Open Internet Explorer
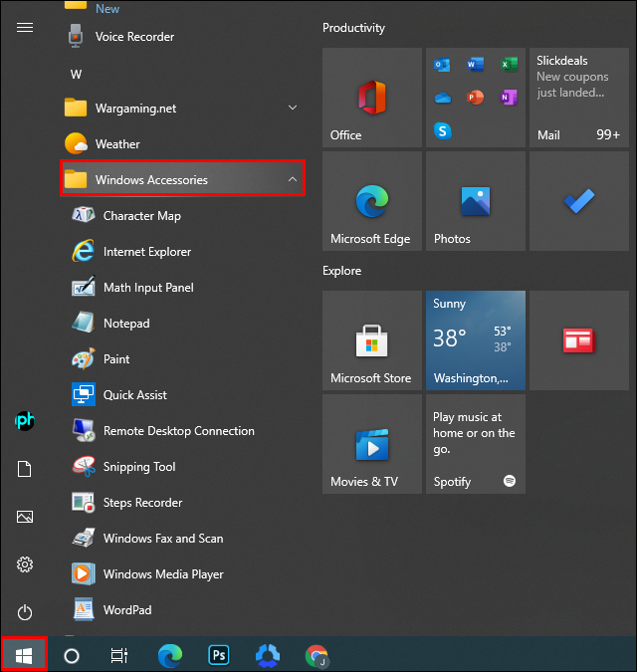 (182, 252)
